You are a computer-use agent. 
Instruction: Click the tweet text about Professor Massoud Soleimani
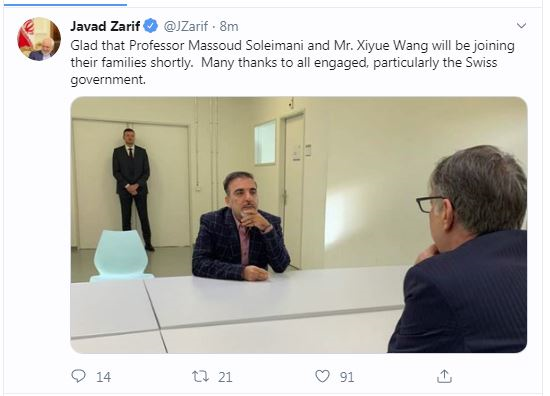(x=293, y=62)
